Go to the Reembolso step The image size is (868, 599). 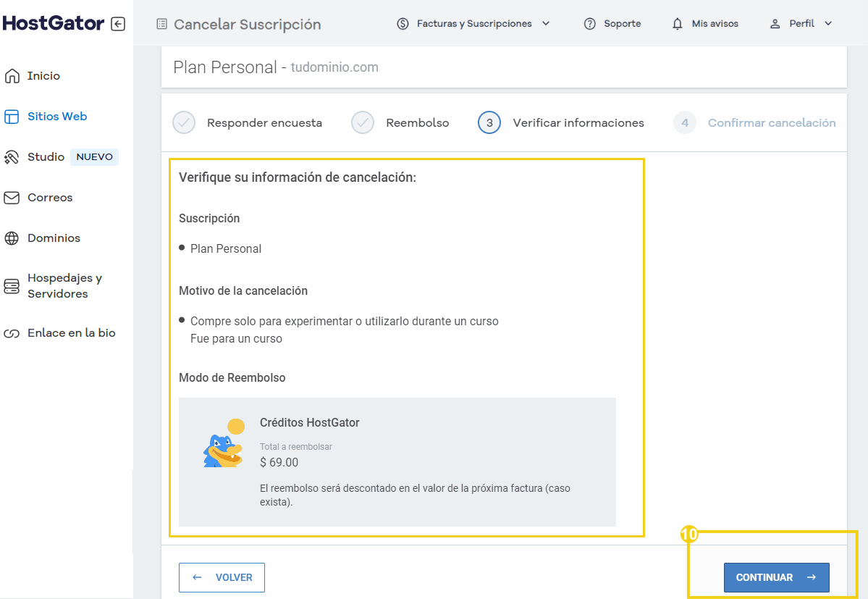418,123
